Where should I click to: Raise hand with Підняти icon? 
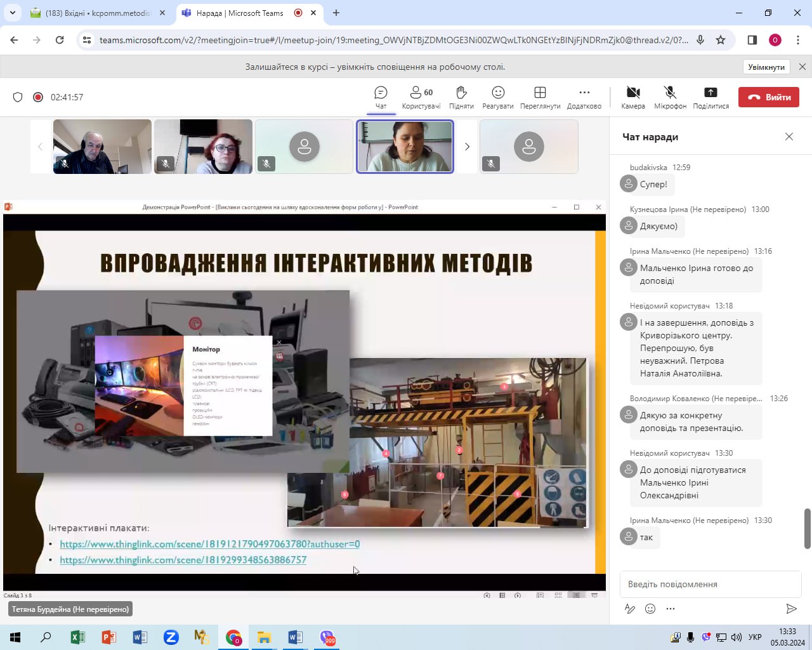click(461, 97)
